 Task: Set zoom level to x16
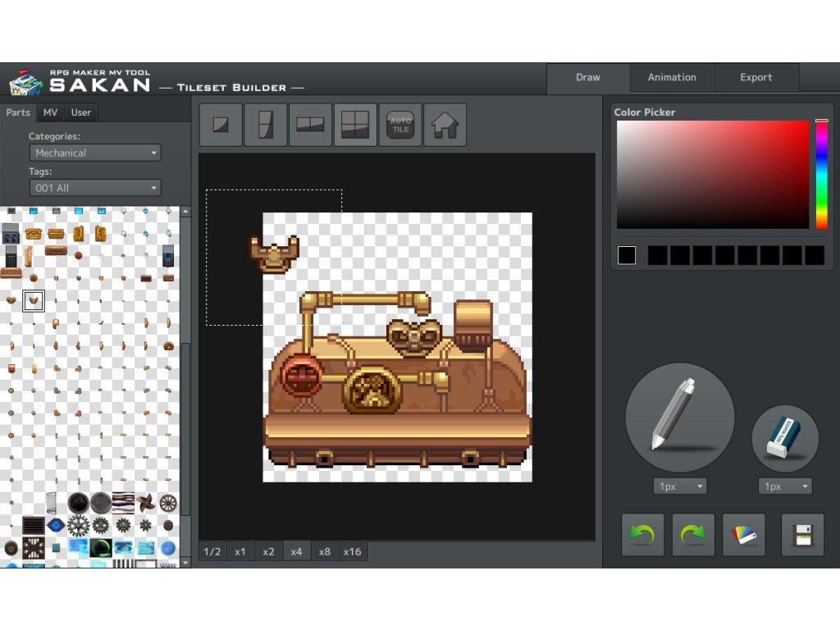352,551
